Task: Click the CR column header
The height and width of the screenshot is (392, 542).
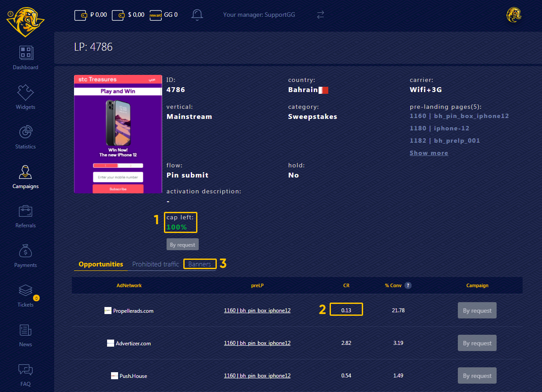Action: tap(346, 285)
